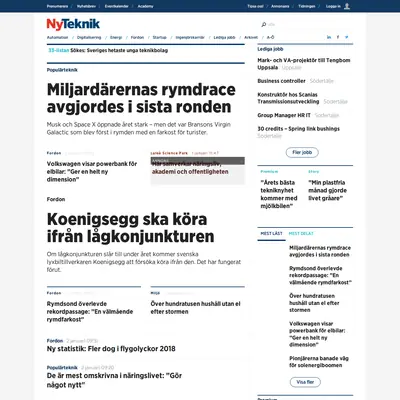Open Lediga jobb nav item

pos(224,37)
